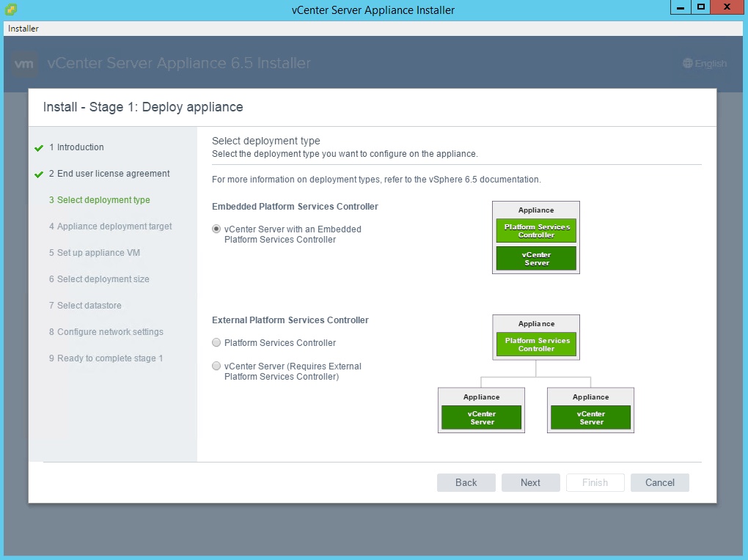Cancel the appliance installation

tap(659, 482)
